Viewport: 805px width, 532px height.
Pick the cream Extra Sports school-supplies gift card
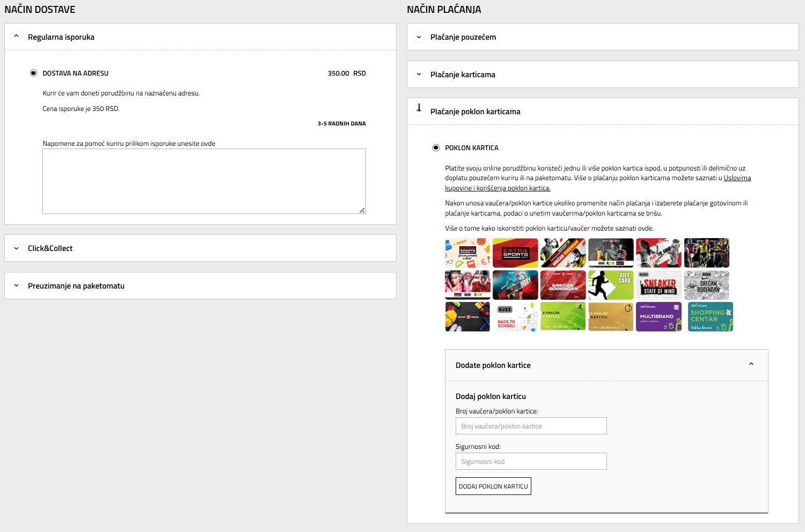point(467,253)
